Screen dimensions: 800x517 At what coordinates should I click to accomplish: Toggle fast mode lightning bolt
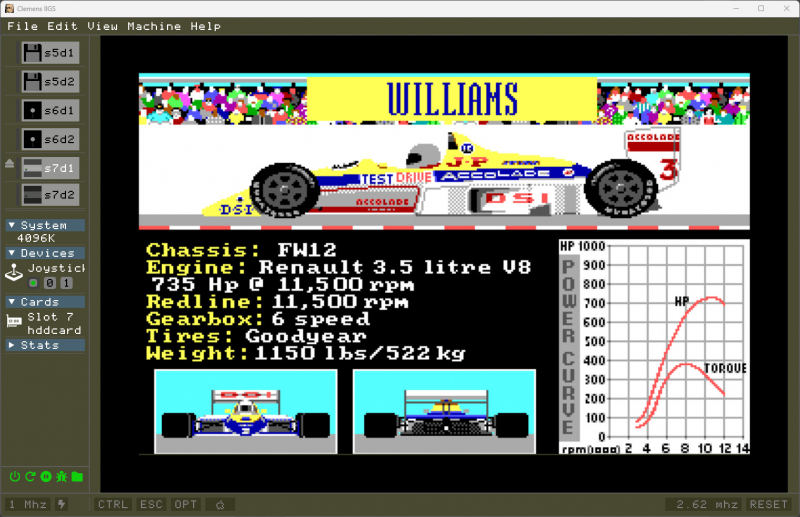(x=61, y=504)
